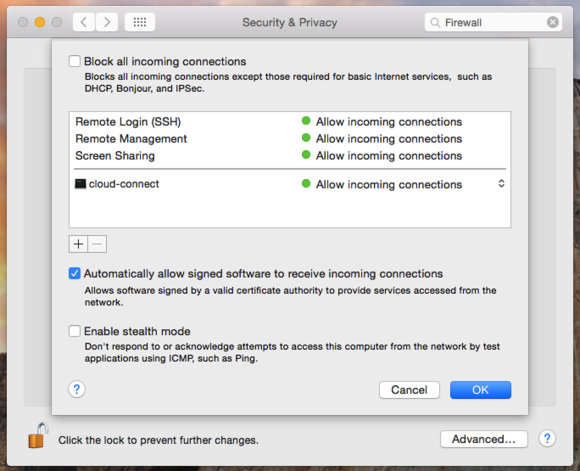This screenshot has height=471, width=580.
Task: Add an application with plus button
Action: pyautogui.click(x=78, y=244)
